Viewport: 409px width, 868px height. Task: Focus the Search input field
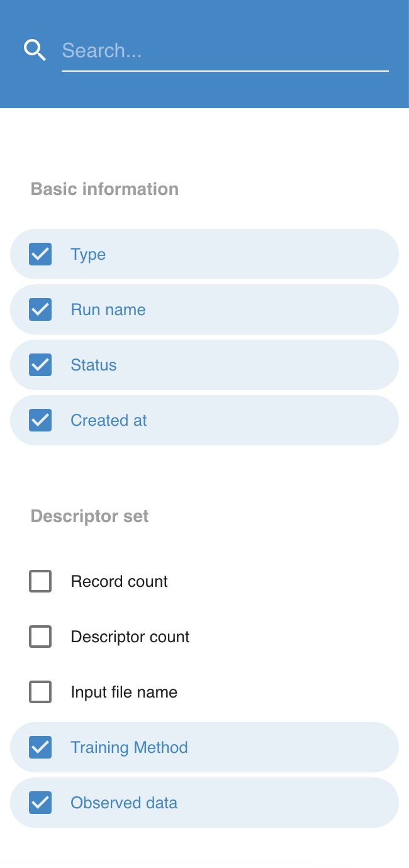point(225,50)
